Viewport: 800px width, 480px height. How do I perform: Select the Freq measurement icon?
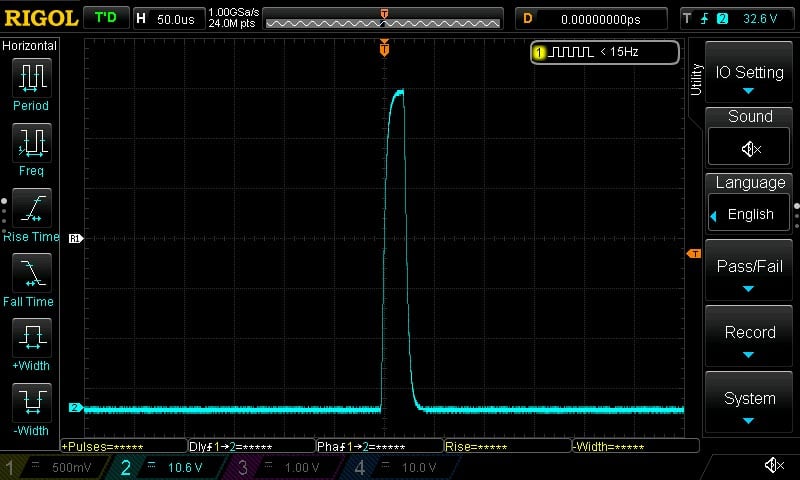(x=32, y=142)
